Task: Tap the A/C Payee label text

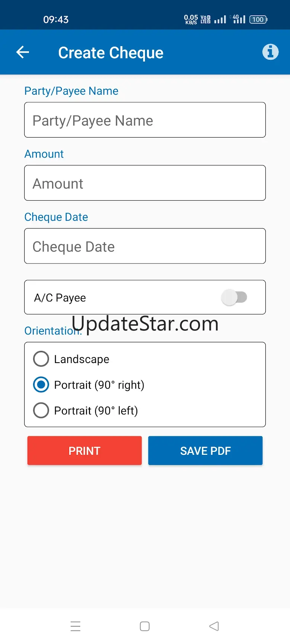Action: tap(60, 298)
